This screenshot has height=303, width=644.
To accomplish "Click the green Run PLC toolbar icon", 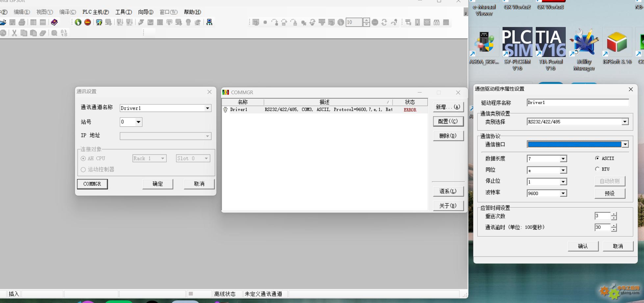I will (x=78, y=22).
